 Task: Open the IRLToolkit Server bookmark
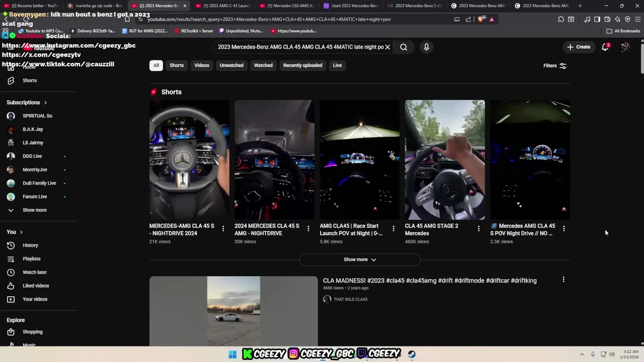click(193, 31)
